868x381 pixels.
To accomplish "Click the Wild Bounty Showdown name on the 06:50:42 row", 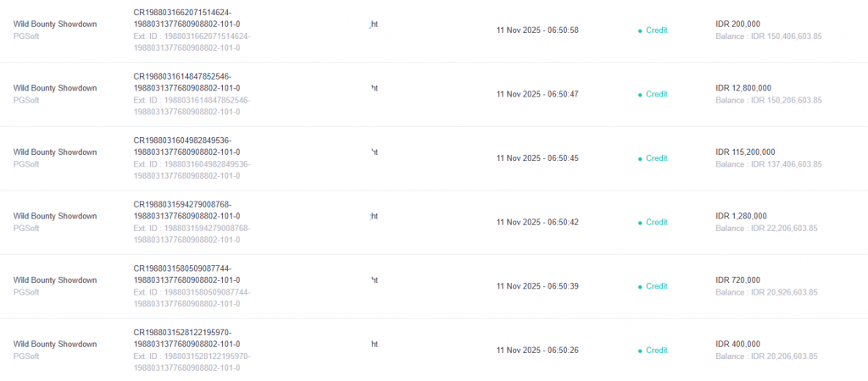I will [x=55, y=216].
